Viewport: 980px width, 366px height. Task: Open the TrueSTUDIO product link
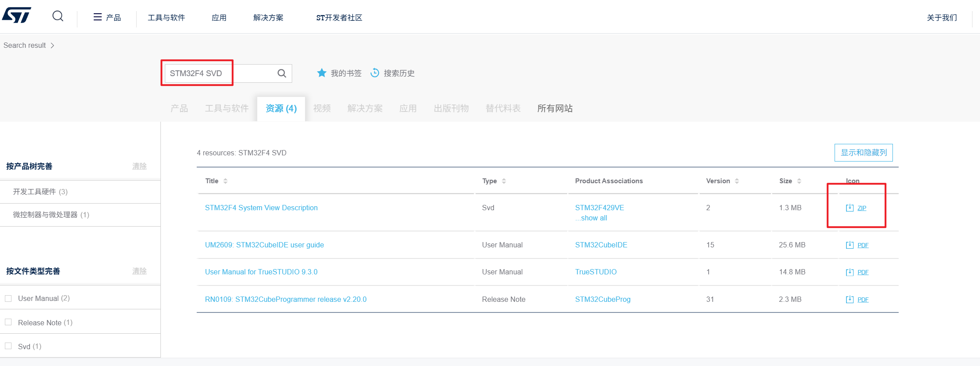coord(596,272)
